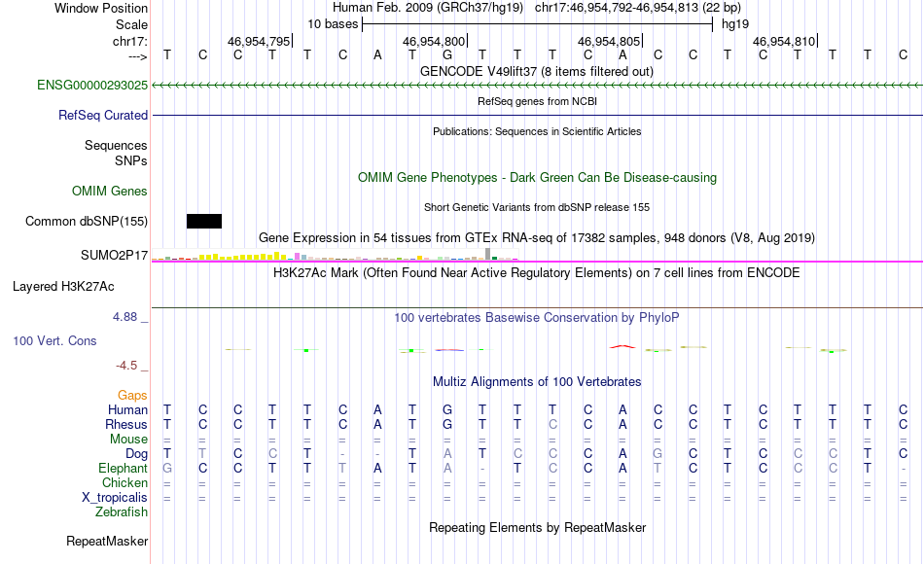Open the Common dbSNP(155) track label
Screen dimensions: 924x564
pyautogui.click(x=87, y=221)
